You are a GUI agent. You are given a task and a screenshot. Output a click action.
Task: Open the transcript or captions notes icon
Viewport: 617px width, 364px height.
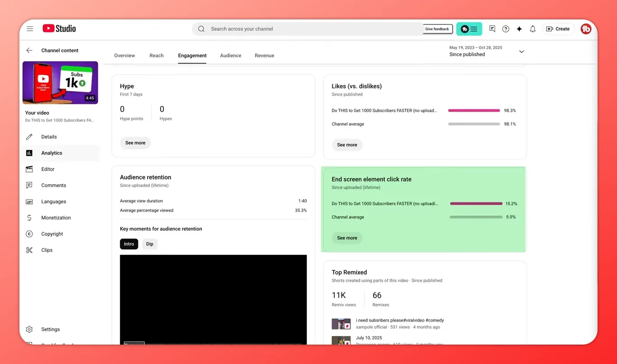pos(492,29)
